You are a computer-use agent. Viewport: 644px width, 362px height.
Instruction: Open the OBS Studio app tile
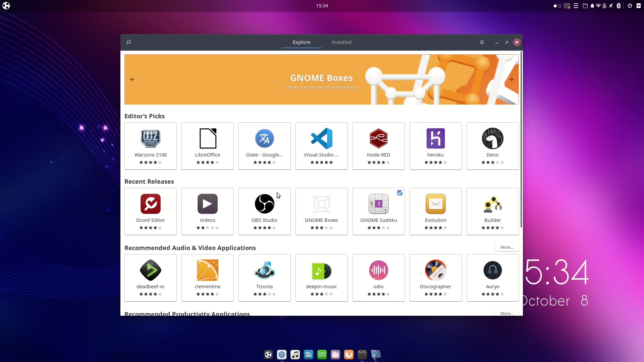[x=264, y=211]
